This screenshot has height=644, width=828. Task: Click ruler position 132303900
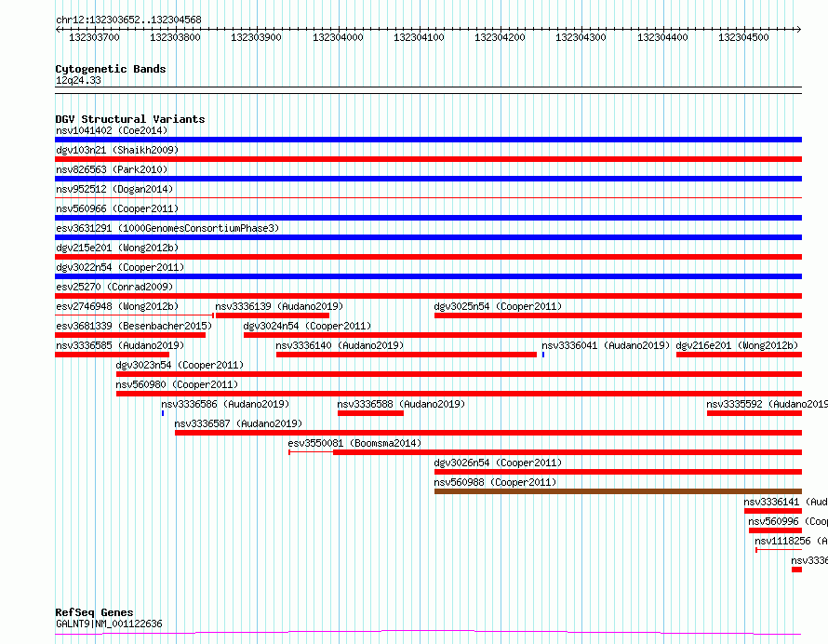(256, 37)
